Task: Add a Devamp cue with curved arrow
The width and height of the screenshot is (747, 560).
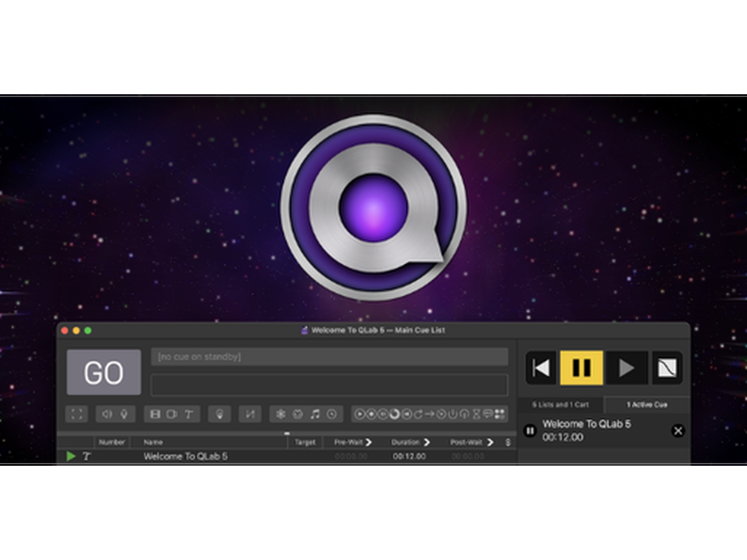Action: pos(417,413)
